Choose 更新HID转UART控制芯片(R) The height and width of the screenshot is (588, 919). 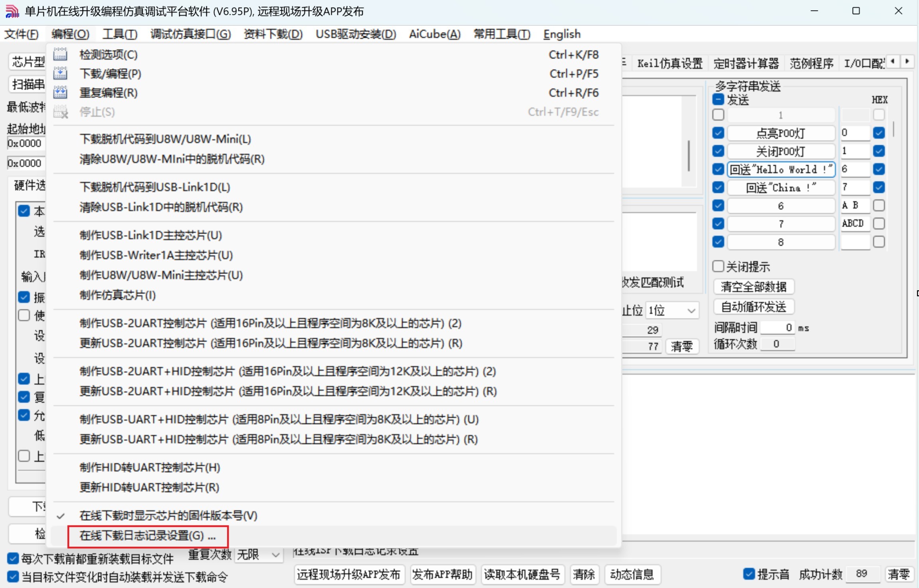click(333, 487)
